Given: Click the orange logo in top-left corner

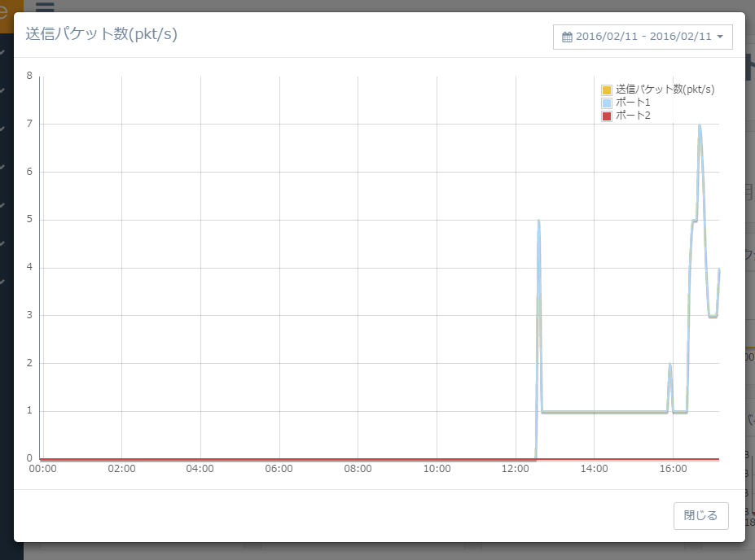Looking at the screenshot, I should point(7,16).
